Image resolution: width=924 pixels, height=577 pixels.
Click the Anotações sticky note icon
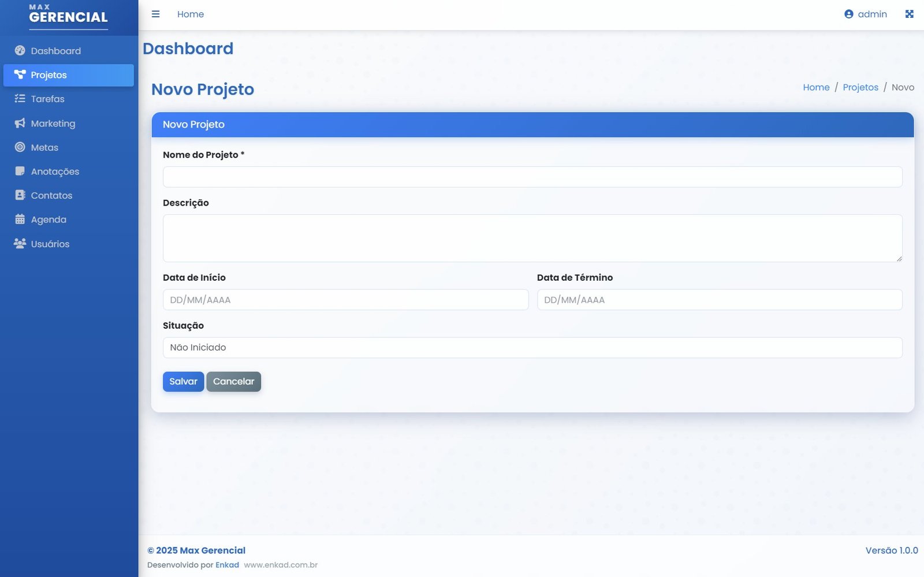pyautogui.click(x=20, y=172)
